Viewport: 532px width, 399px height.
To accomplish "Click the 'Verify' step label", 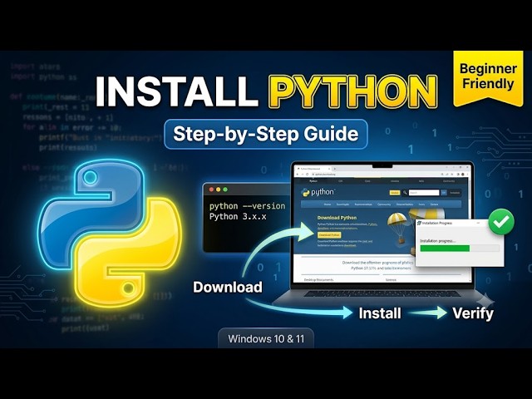I will 473,313.
